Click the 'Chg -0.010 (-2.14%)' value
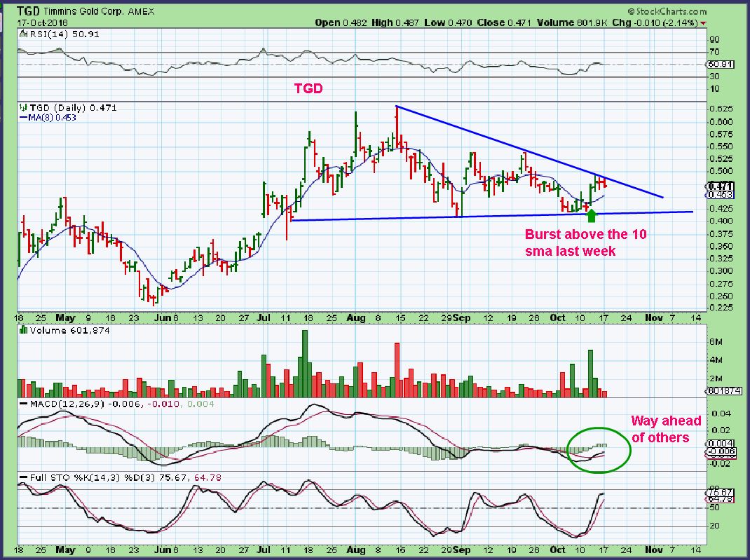This screenshot has height=560, width=750. [655, 22]
